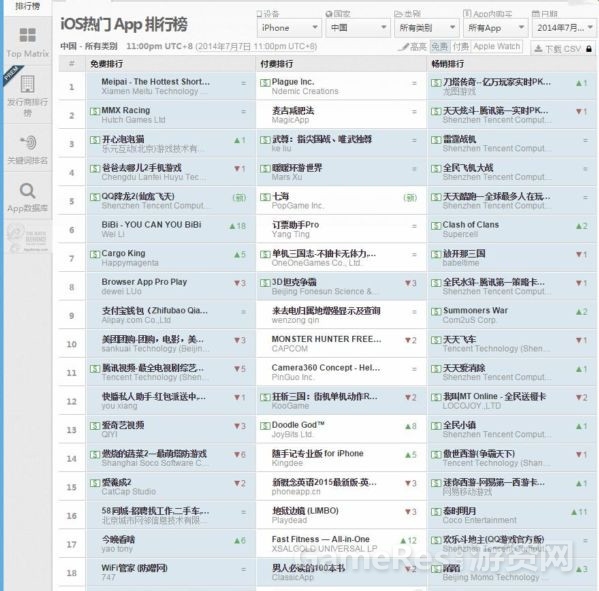Viewport: 599px width, 591px height.
Task: Open Fast Fitness — All-in-One entry
Action: click(x=321, y=539)
